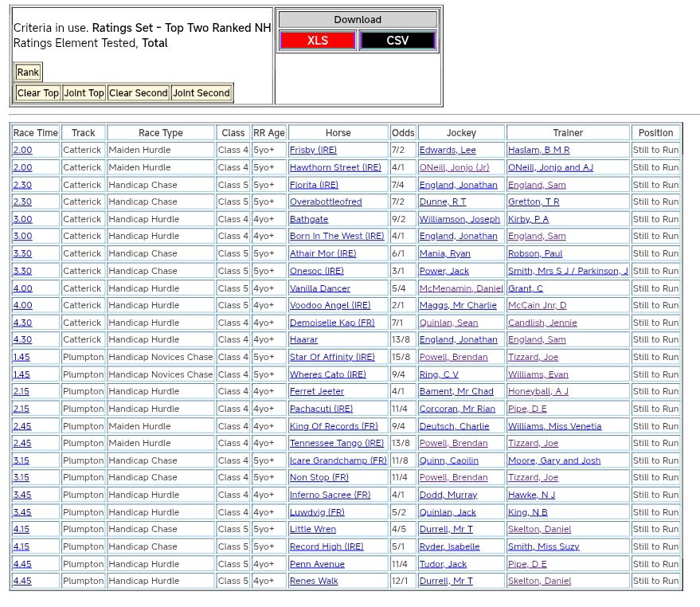Open horse link Frisby (IRE)
The image size is (700, 607).
(x=313, y=150)
